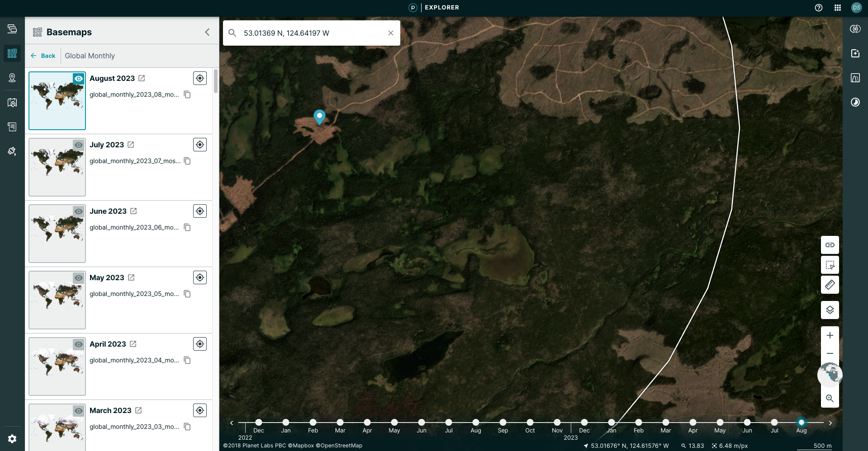
Task: Copy shareable link from map tools
Action: [830, 245]
